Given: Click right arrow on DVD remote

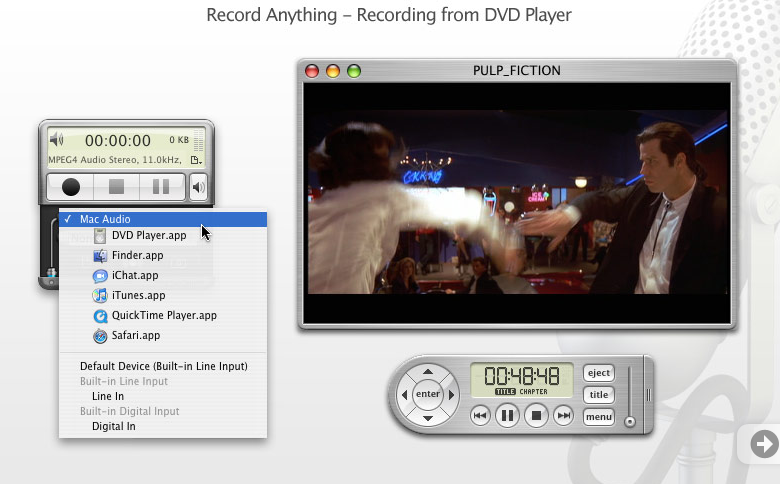Looking at the screenshot, I should tap(451, 394).
